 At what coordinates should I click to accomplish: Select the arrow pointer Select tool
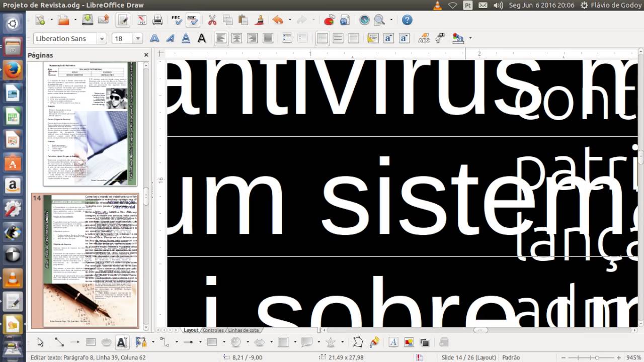coord(40,342)
